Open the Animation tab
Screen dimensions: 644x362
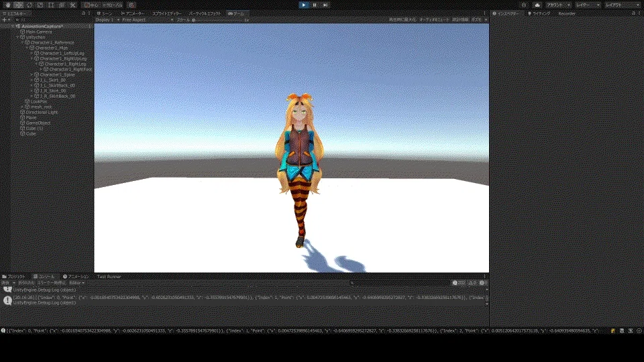point(76,277)
